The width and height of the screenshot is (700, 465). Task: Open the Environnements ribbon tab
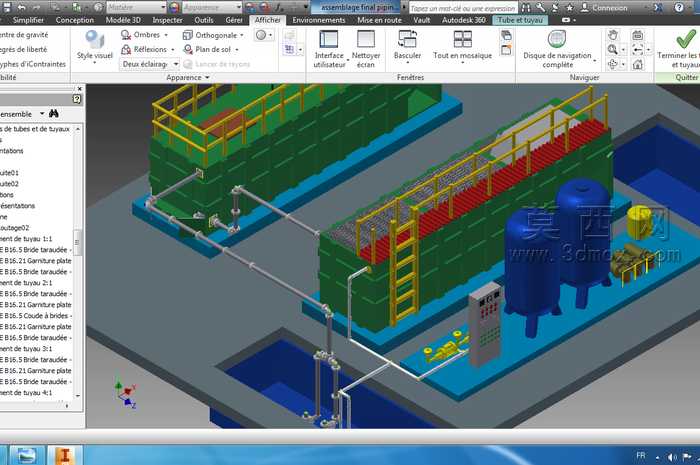pyautogui.click(x=319, y=20)
